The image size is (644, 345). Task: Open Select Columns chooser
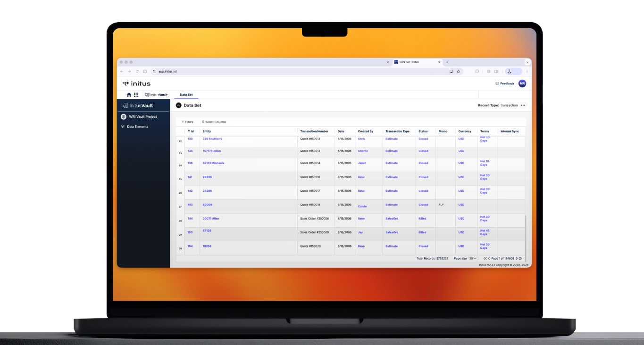point(214,122)
